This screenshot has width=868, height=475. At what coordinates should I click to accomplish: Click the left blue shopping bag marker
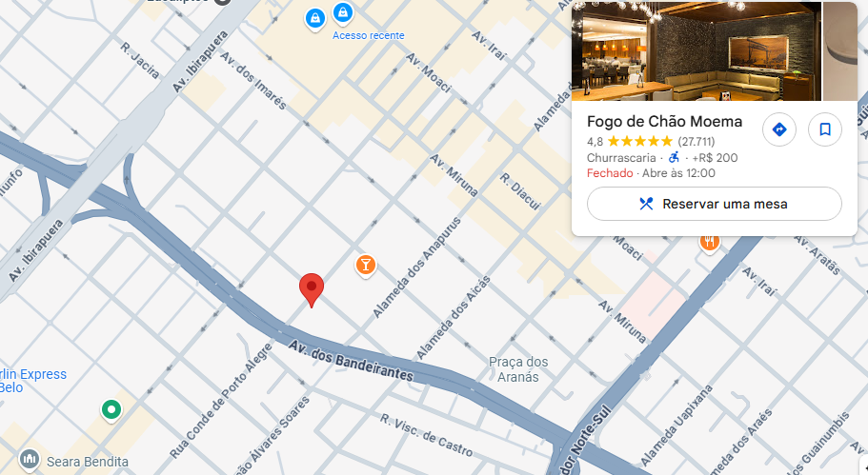(x=315, y=19)
